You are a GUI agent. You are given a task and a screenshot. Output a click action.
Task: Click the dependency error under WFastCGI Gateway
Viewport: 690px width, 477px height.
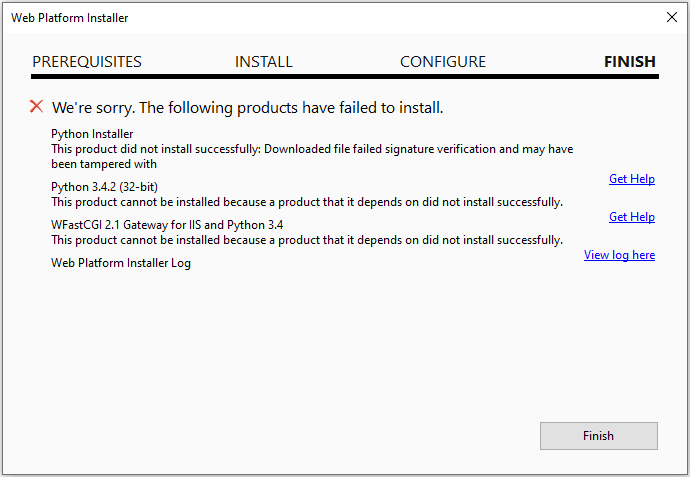[x=306, y=240]
